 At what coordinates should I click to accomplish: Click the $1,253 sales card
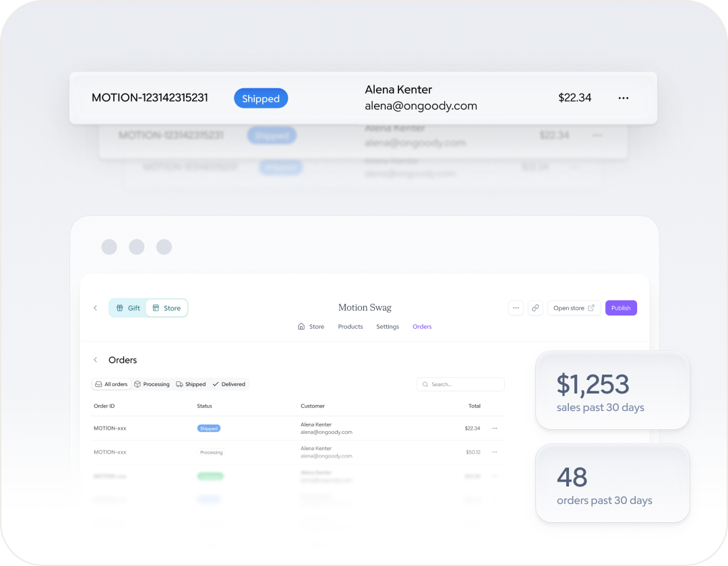[x=612, y=390]
